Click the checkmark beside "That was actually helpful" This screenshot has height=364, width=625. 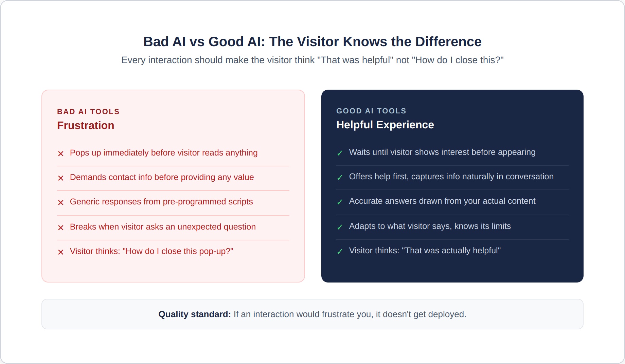tap(340, 252)
